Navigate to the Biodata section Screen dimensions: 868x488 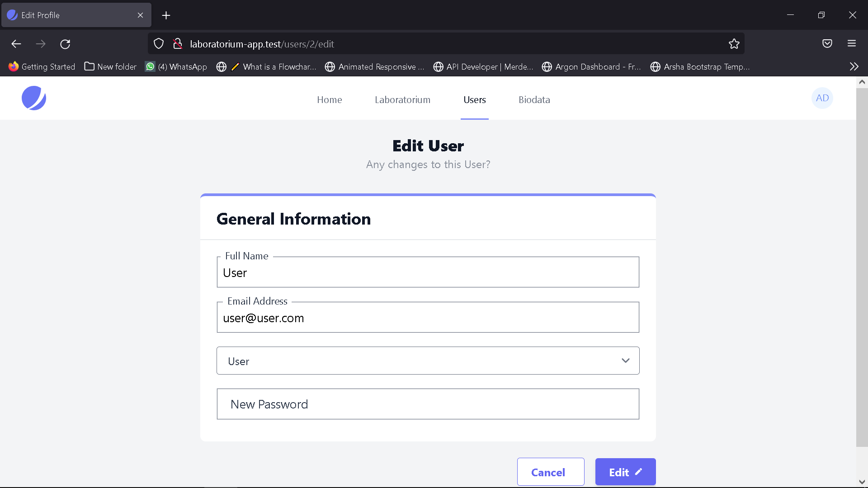534,100
